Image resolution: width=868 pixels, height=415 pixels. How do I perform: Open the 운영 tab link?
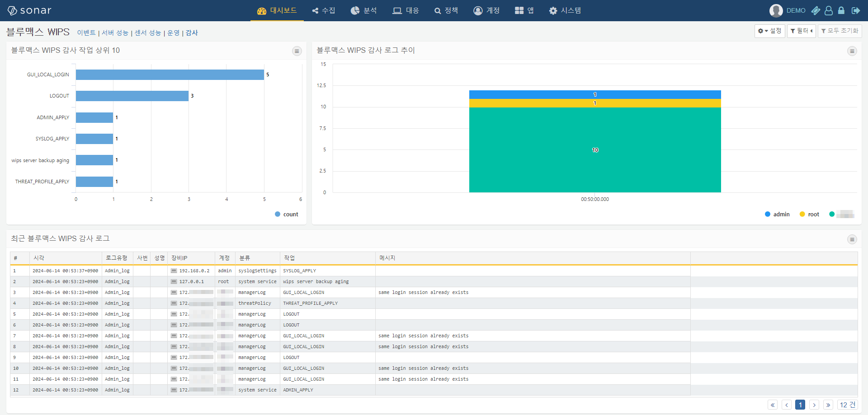pos(174,33)
